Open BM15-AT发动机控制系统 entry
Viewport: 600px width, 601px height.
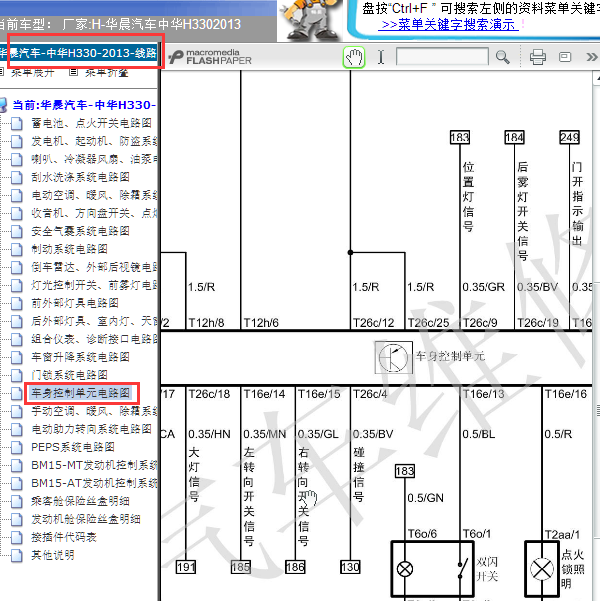pyautogui.click(x=94, y=483)
